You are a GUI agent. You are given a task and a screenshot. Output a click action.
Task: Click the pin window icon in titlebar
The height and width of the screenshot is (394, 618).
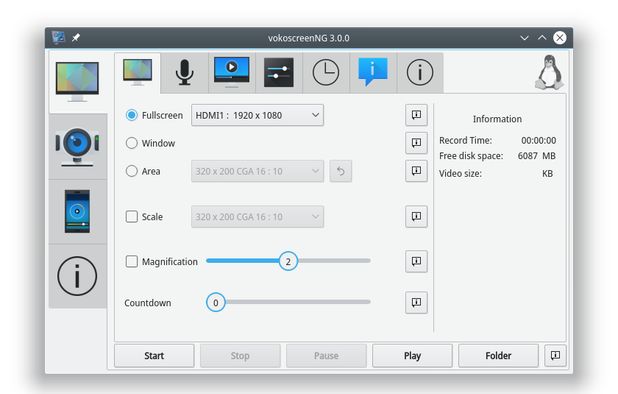[76, 38]
